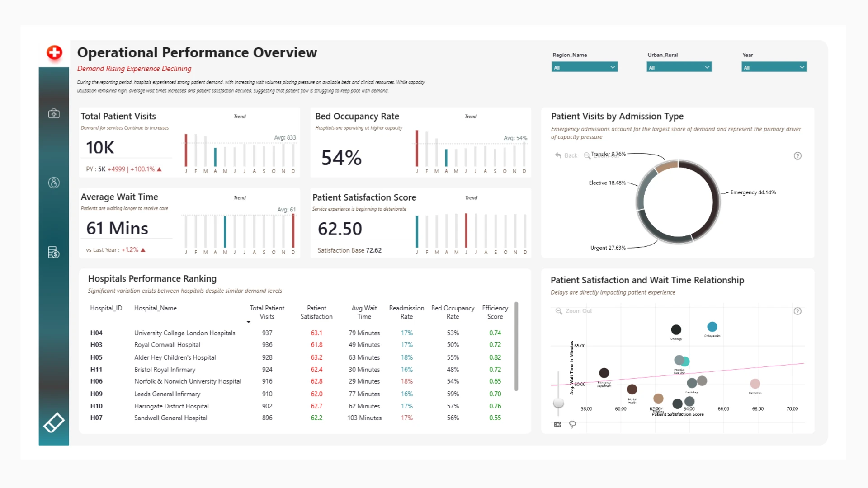868x488 pixels.
Task: Click help icon on satisfaction scatter chart
Action: click(797, 311)
